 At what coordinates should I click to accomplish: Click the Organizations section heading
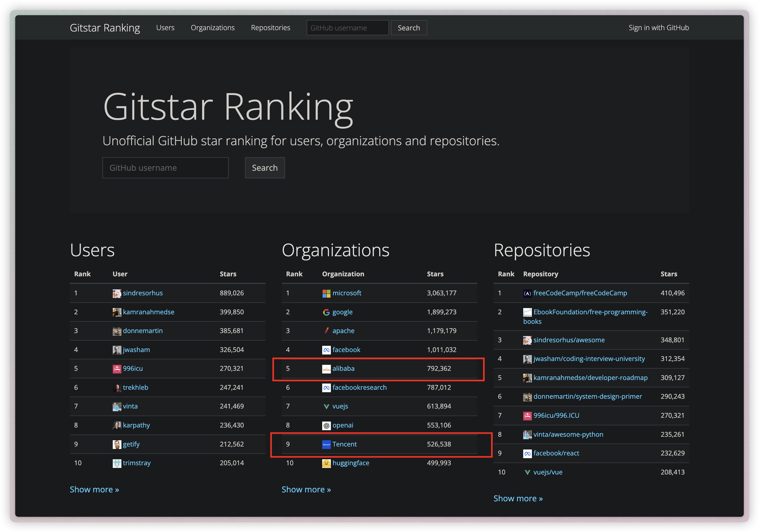tap(335, 250)
